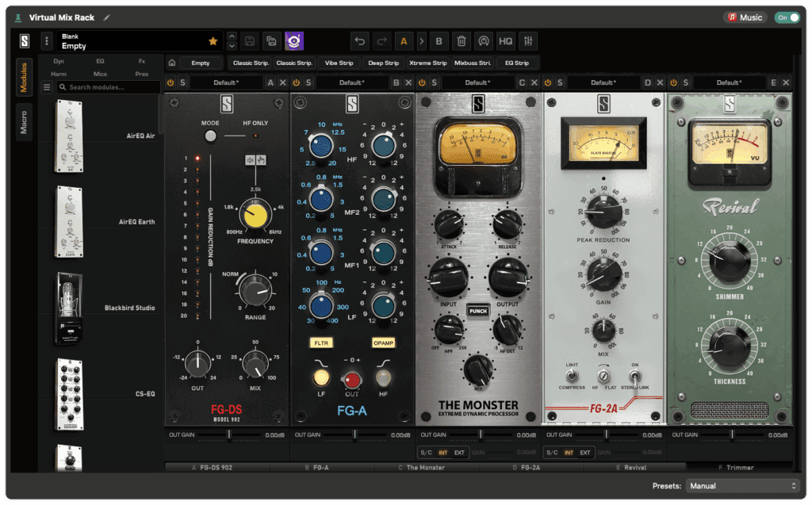Click the Redo icon in the toolbar
This screenshot has height=505, width=812.
[381, 40]
